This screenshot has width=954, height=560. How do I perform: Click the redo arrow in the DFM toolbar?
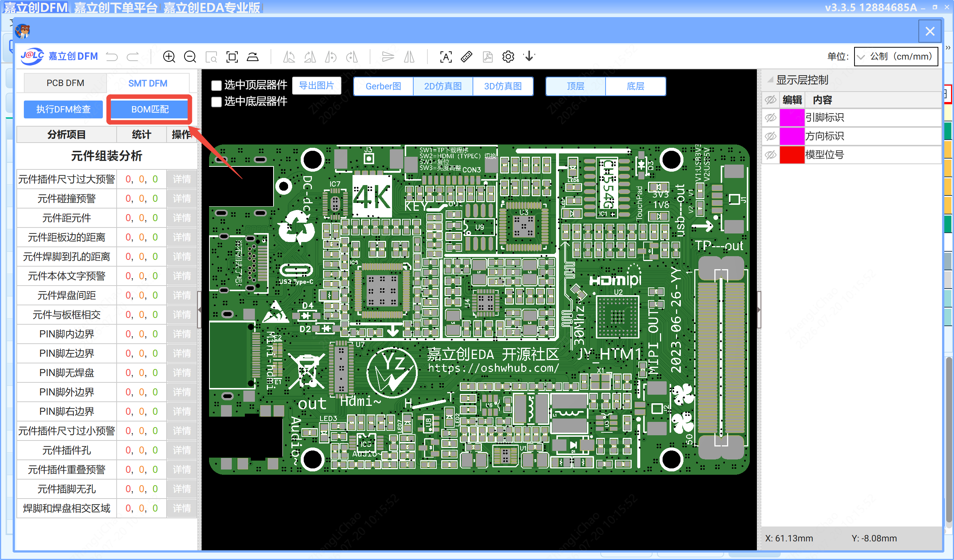point(133,57)
